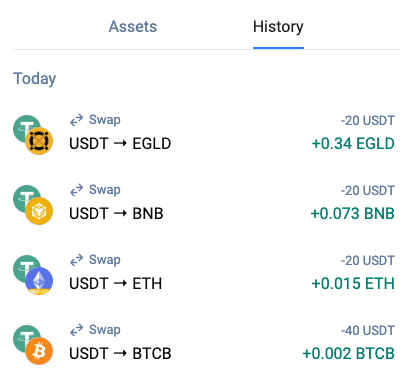Viewport: 411px width, 376px height.
Task: Open the USDT → BTCB transaction
Action: click(x=204, y=343)
